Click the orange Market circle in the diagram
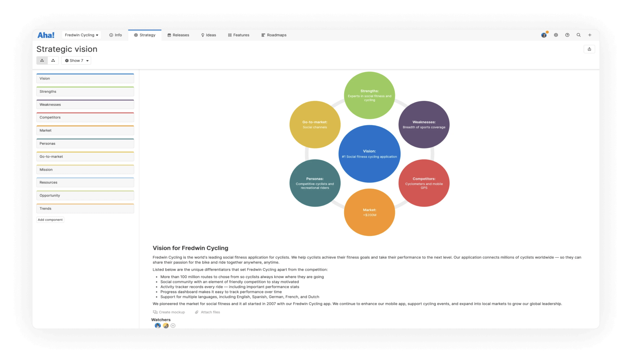This screenshot has height=364, width=632. tap(369, 212)
